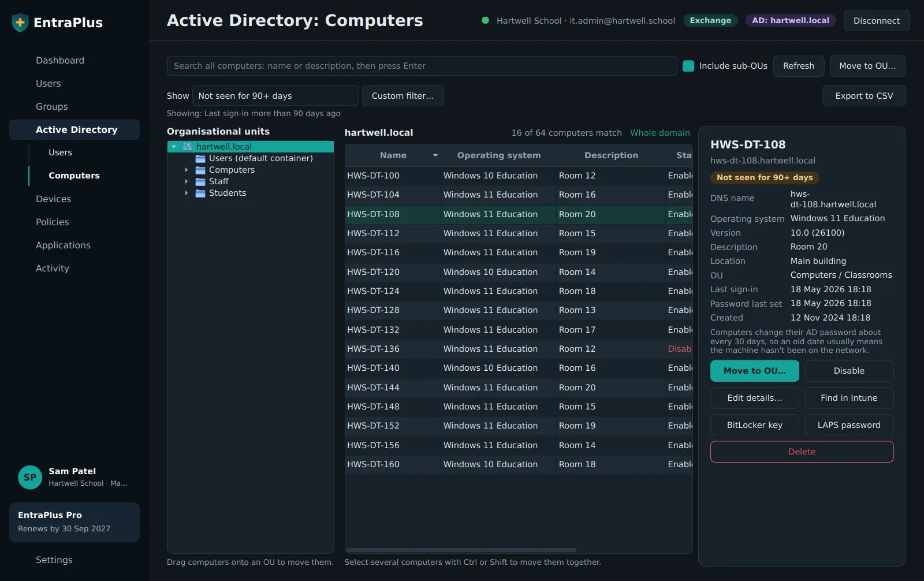Expand the Students OU node
The width and height of the screenshot is (924, 581).
click(187, 193)
